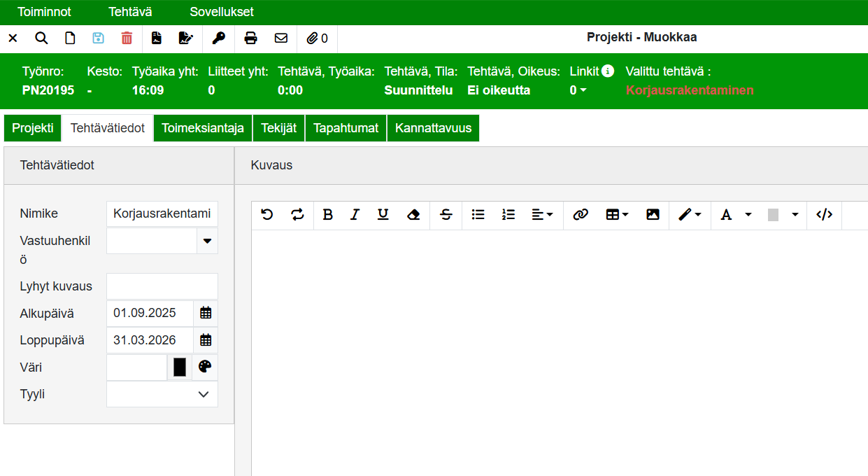
Task: Open the color palette picker icon
Action: 205,367
